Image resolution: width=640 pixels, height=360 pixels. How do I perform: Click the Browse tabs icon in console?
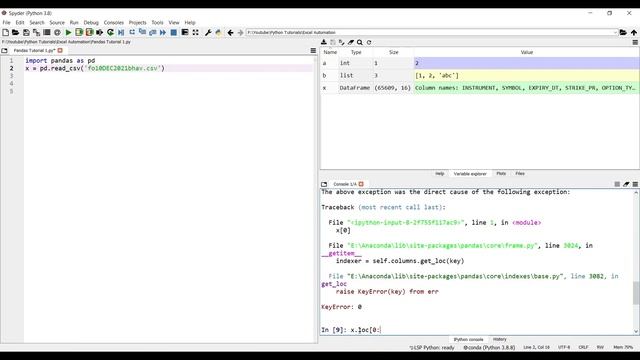[x=324, y=184]
